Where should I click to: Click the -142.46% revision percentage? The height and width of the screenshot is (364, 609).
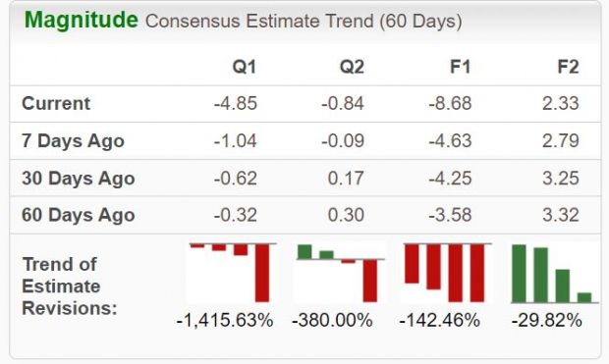click(x=440, y=321)
